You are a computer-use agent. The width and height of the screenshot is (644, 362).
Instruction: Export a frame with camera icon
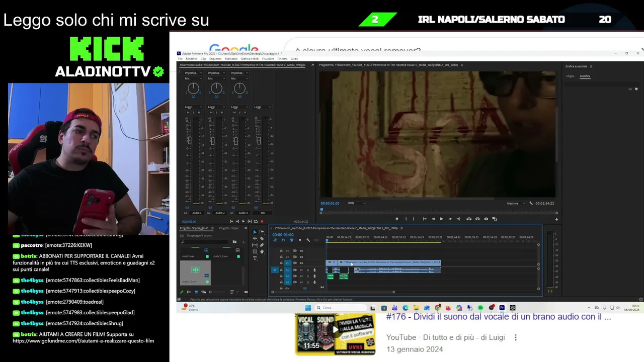pos(486,219)
